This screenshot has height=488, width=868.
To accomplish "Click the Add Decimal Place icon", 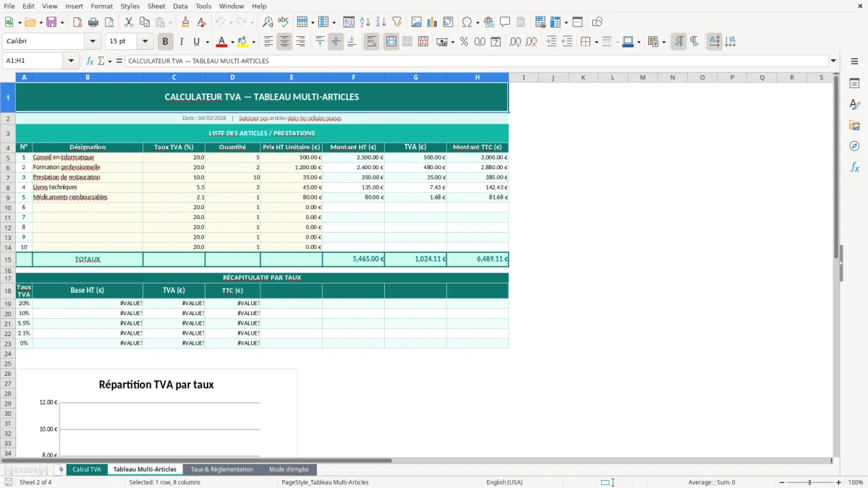I will coord(516,42).
